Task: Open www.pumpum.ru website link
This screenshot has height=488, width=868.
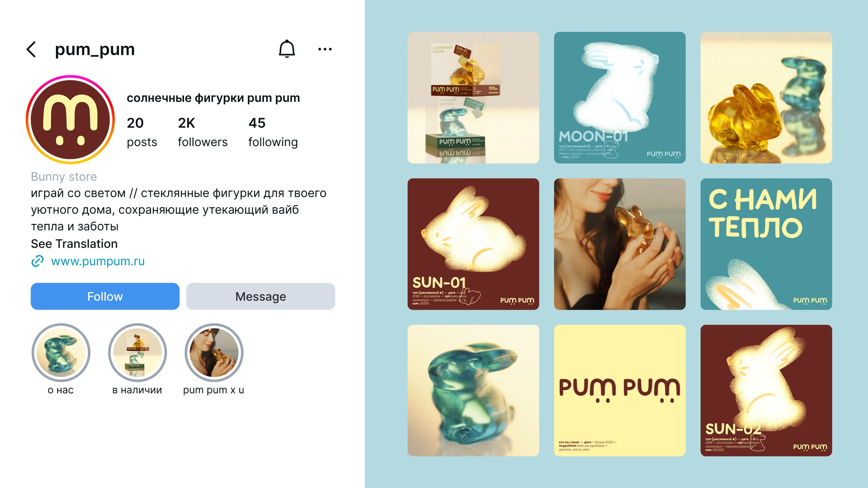Action: click(98, 261)
